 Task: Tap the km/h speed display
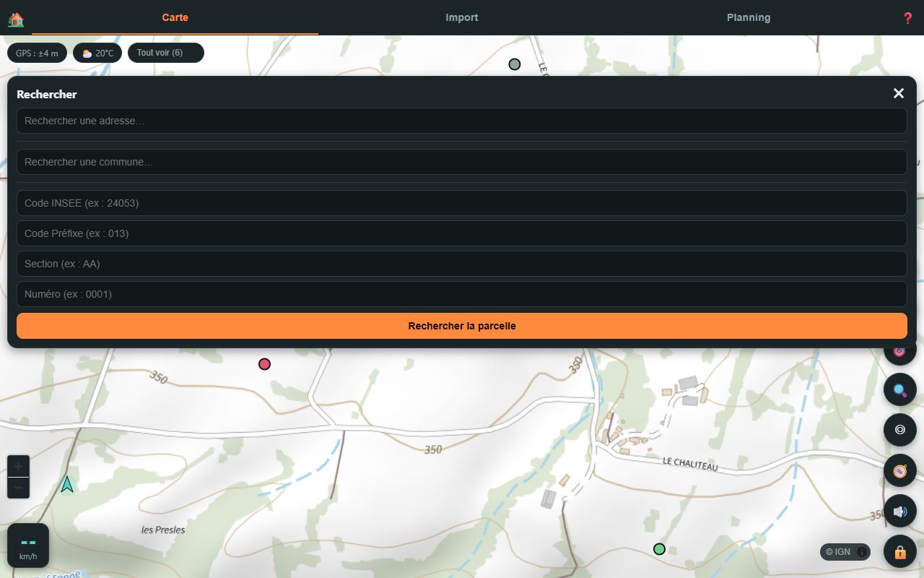(x=28, y=545)
